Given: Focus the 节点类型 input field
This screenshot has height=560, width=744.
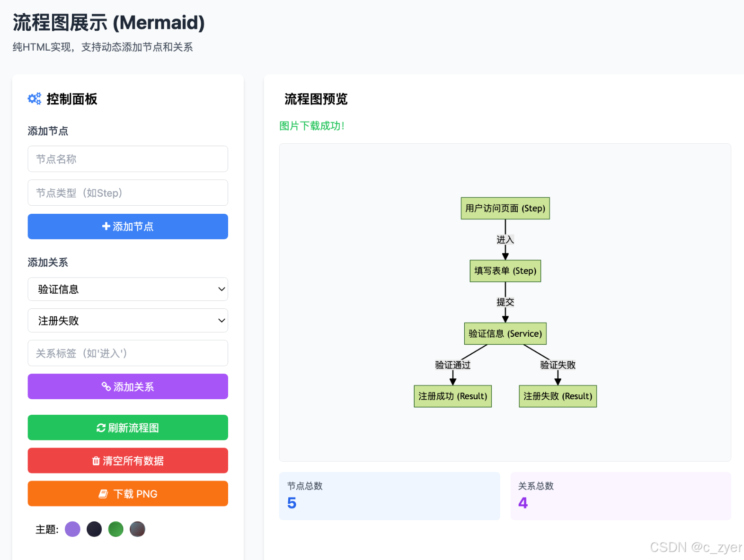Looking at the screenshot, I should (128, 192).
